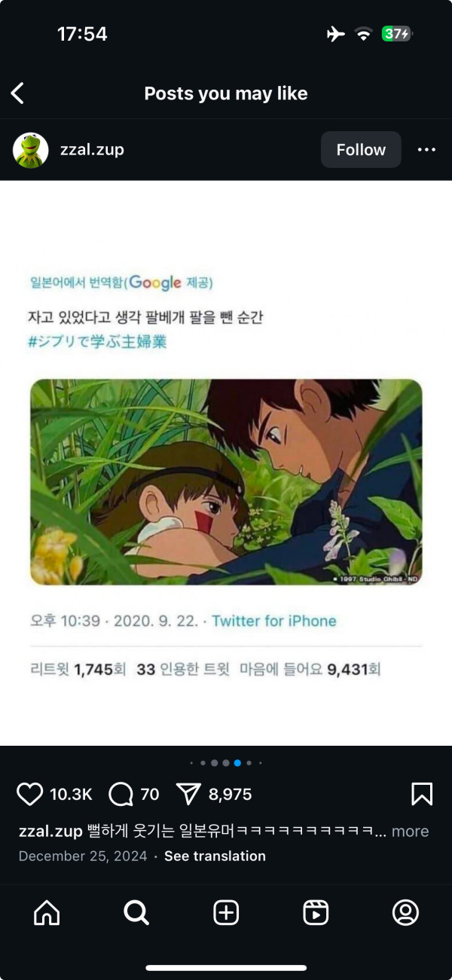Viewport: 452px width, 980px height.
Task: Tap See translation link
Action: (215, 856)
